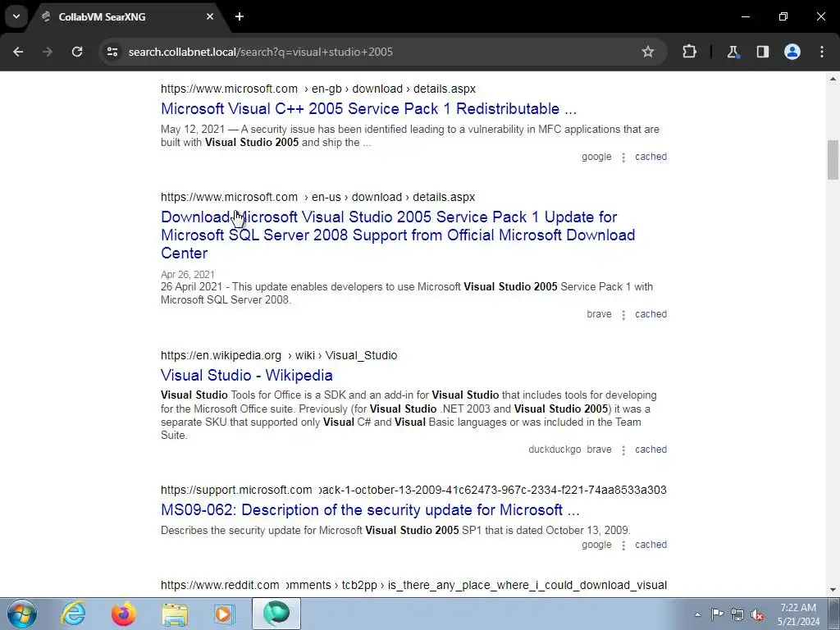This screenshot has width=840, height=630.
Task: Show hidden tray icons arrow
Action: (x=697, y=614)
